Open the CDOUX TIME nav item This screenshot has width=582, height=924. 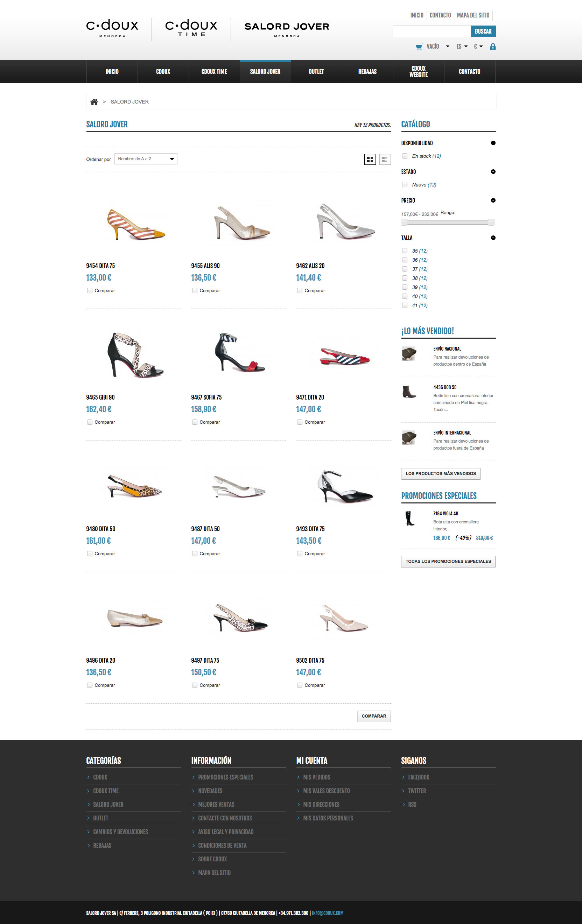214,72
